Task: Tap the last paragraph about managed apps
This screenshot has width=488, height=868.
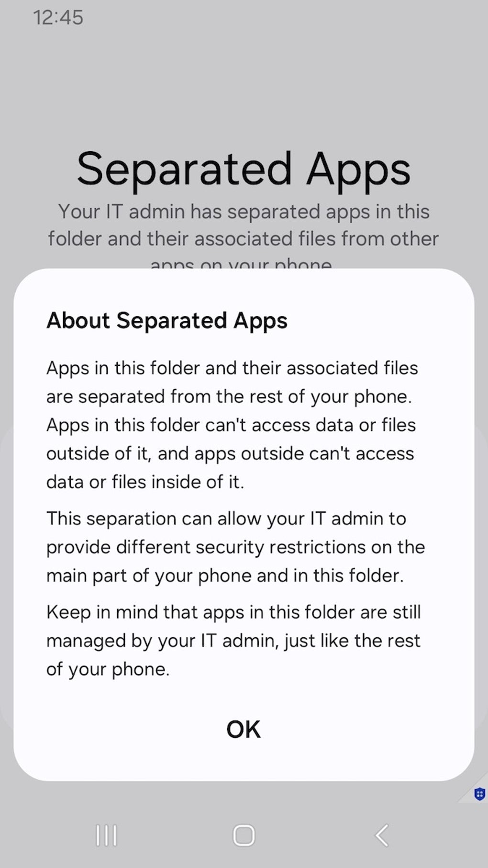Action: click(x=233, y=640)
